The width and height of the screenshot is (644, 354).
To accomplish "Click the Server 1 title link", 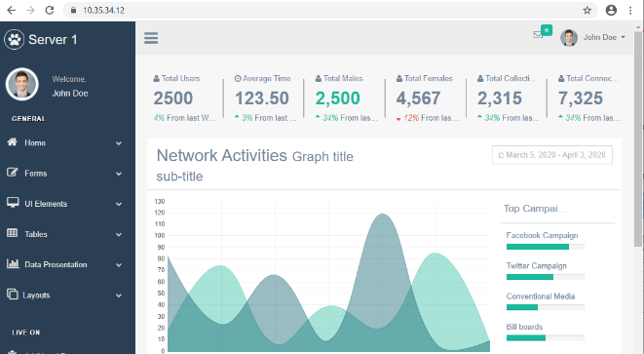I will pyautogui.click(x=53, y=39).
